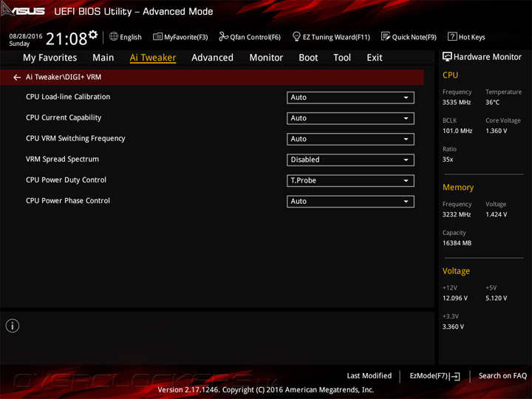
Task: Click memory capacity 16384 MB
Action: click(457, 243)
